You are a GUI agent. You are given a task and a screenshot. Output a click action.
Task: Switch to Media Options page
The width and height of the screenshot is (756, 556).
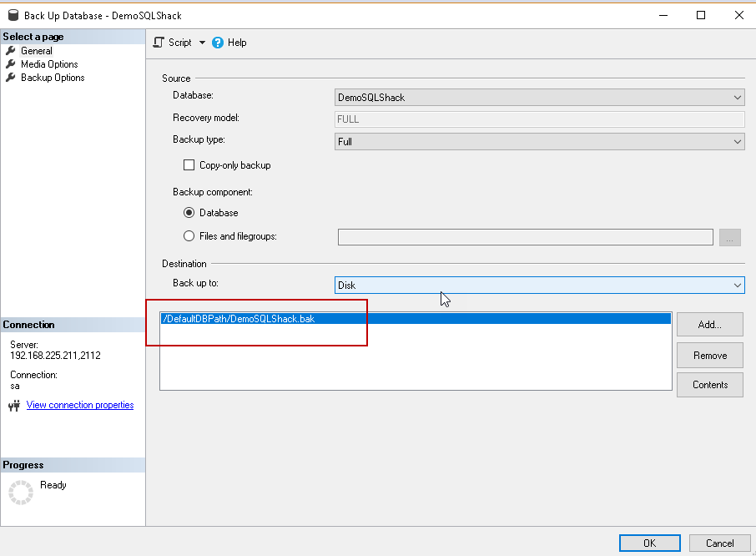[49, 64]
